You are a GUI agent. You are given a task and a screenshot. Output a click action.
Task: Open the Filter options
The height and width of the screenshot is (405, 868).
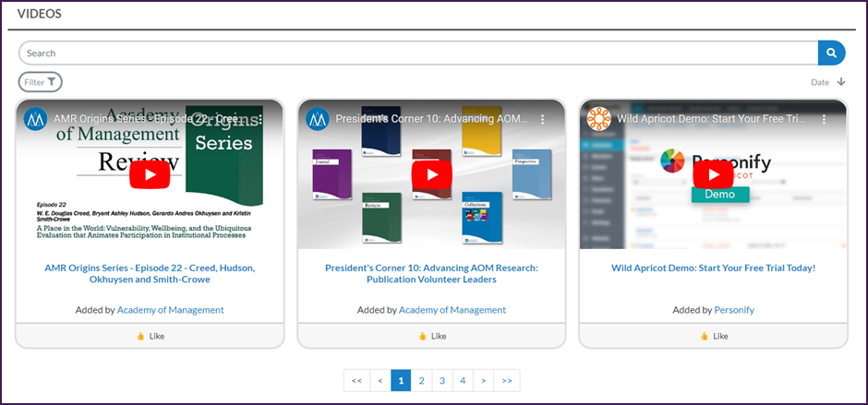click(x=41, y=82)
